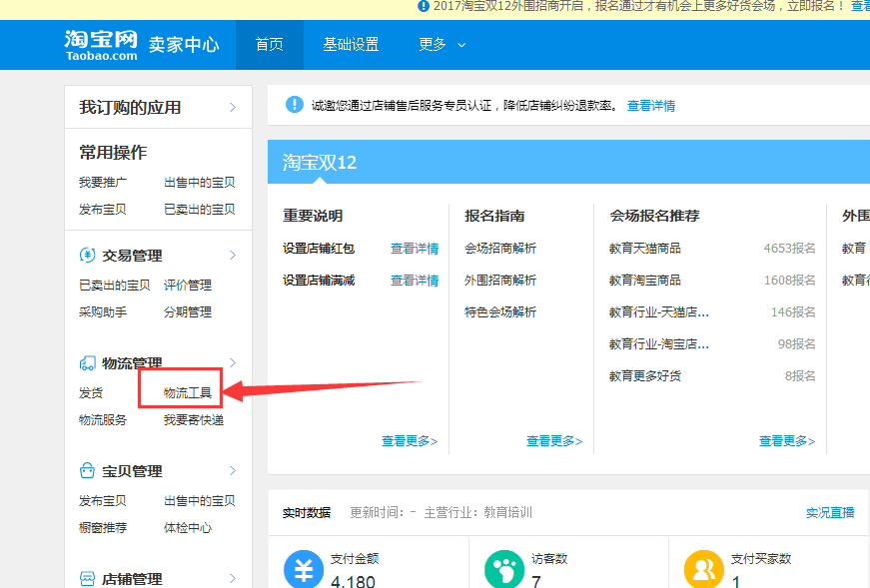Click the 支付金额 yuan circle icon
The image size is (870, 588).
pos(304,569)
